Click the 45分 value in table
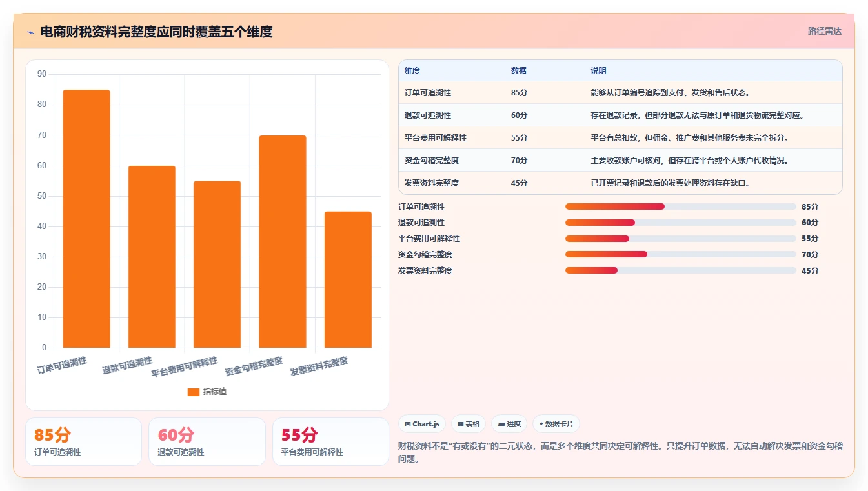Viewport: 868px width, 491px height. tap(519, 183)
